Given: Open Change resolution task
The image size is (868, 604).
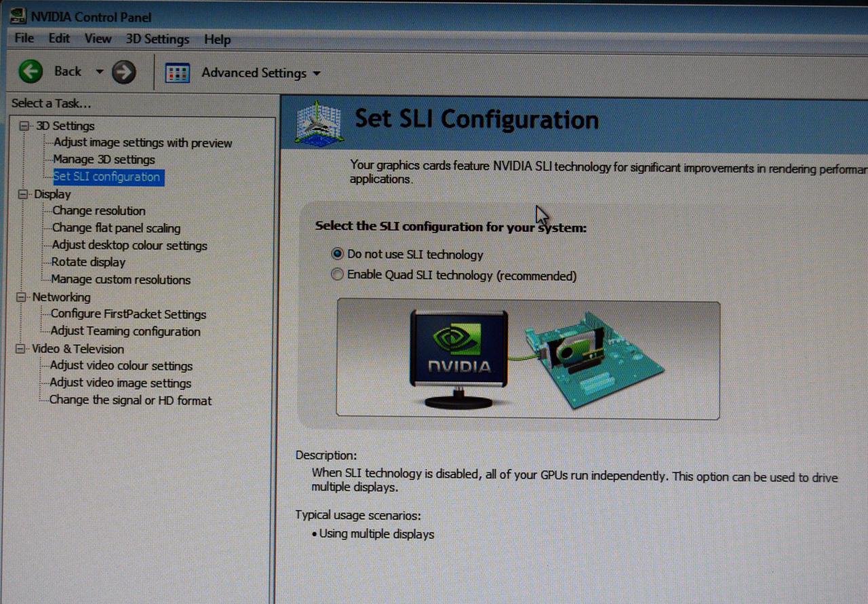Looking at the screenshot, I should (99, 210).
